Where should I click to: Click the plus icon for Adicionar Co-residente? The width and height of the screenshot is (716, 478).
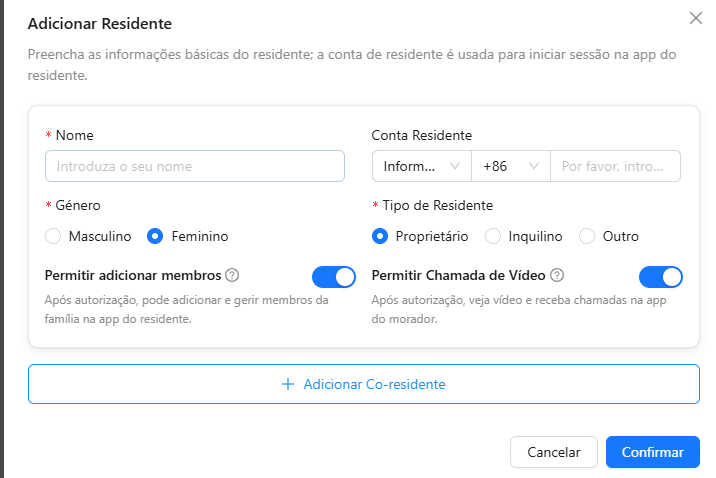288,384
